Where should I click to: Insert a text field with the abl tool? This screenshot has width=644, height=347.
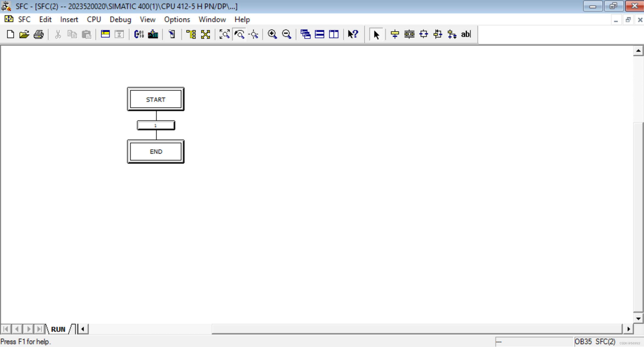(466, 34)
